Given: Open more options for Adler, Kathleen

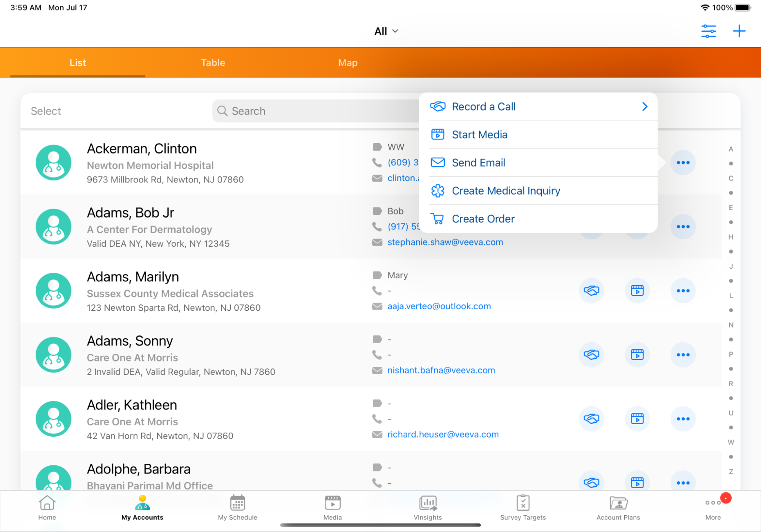Looking at the screenshot, I should (683, 419).
